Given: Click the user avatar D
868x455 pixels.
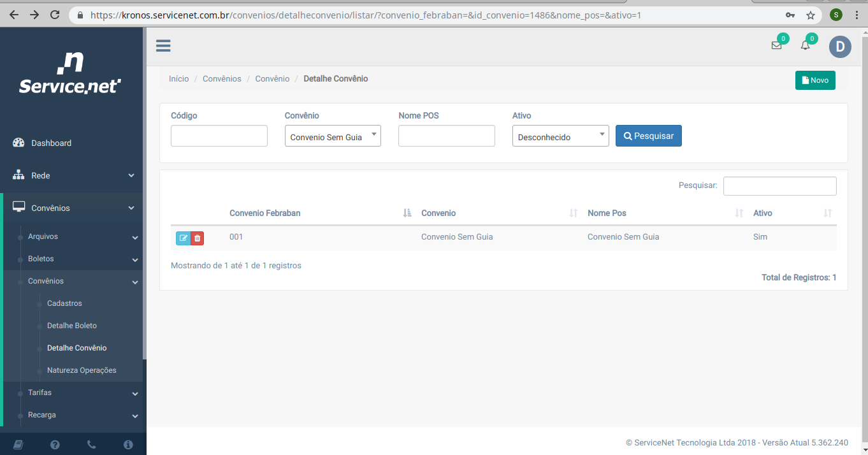Looking at the screenshot, I should (x=840, y=47).
